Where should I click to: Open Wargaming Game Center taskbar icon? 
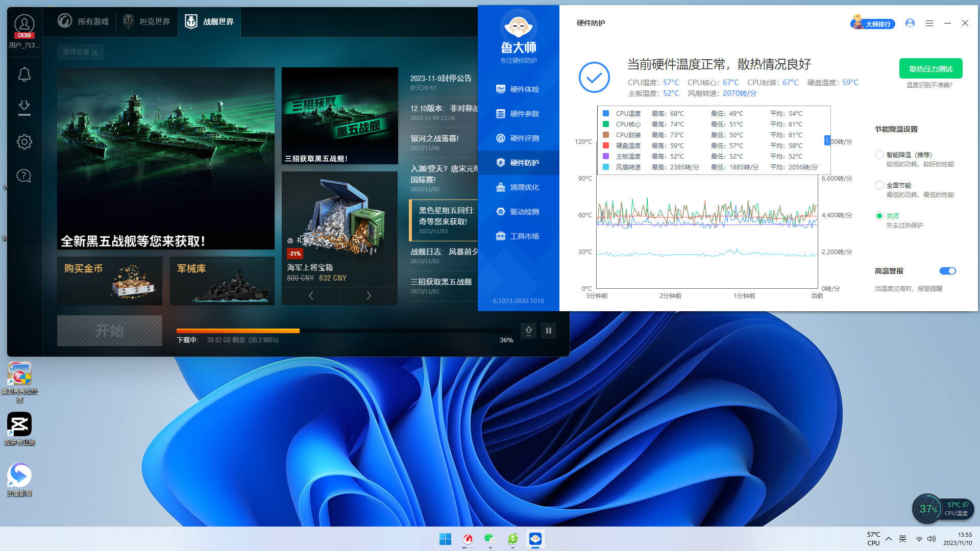point(468,539)
